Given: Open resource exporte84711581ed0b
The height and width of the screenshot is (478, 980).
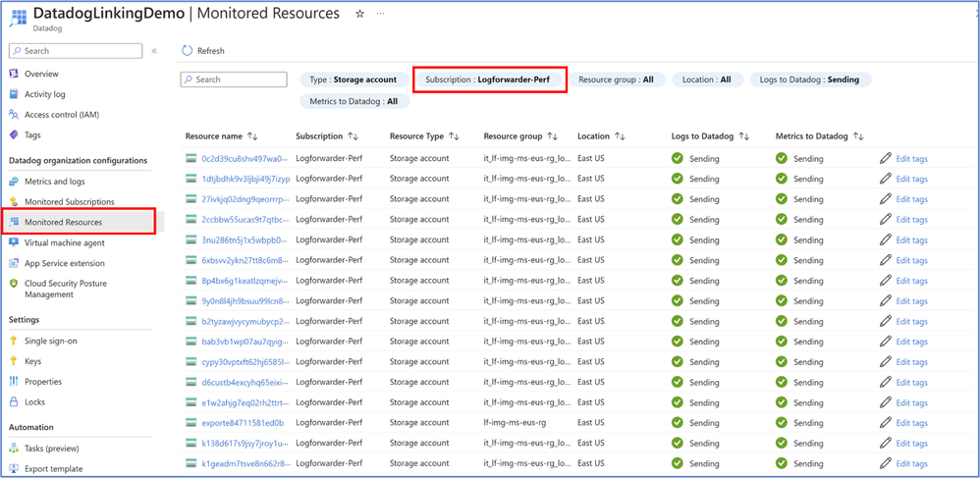Looking at the screenshot, I should click(x=243, y=423).
